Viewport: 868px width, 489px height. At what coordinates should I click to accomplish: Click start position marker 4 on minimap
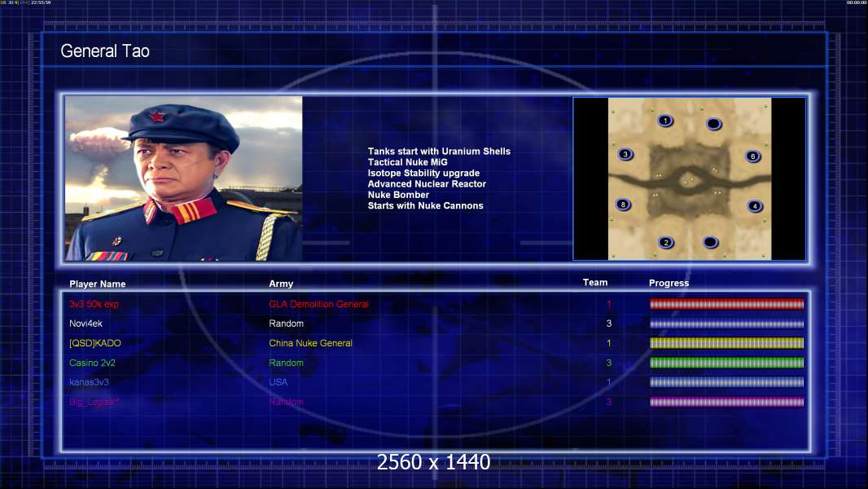click(755, 206)
